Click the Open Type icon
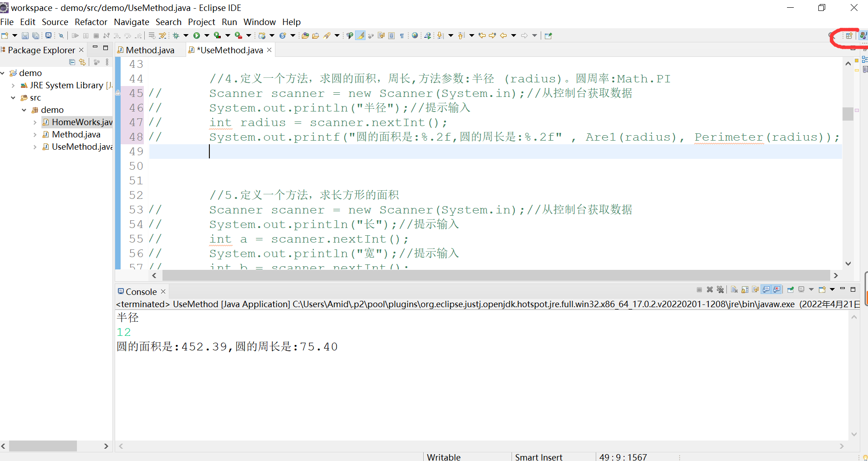 tap(305, 35)
